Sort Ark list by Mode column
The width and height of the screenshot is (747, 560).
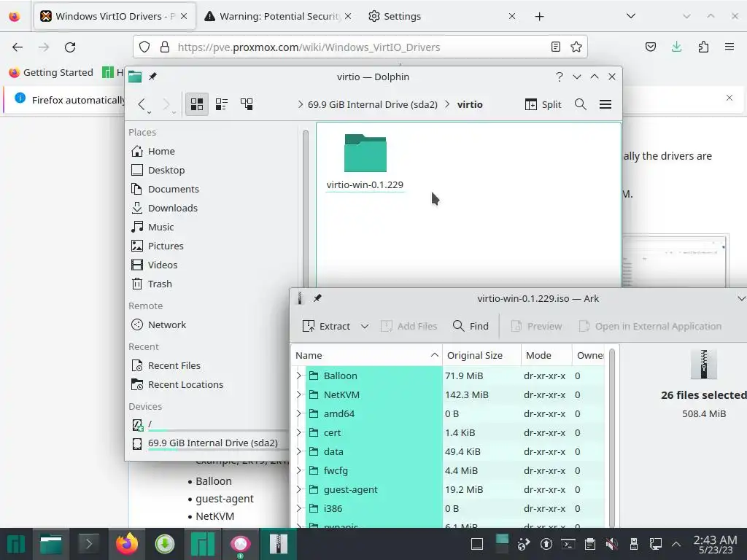pyautogui.click(x=546, y=355)
